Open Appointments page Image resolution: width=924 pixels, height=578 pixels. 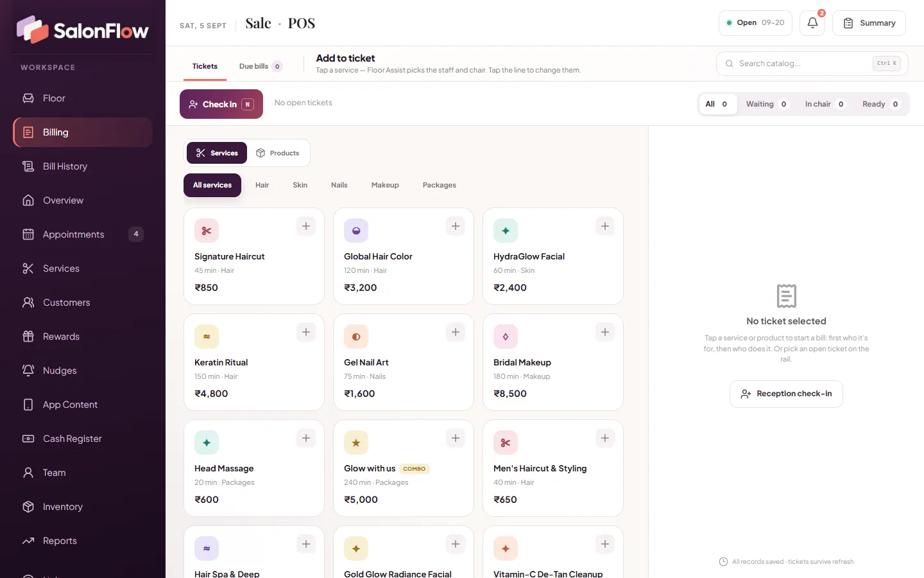tap(83, 234)
